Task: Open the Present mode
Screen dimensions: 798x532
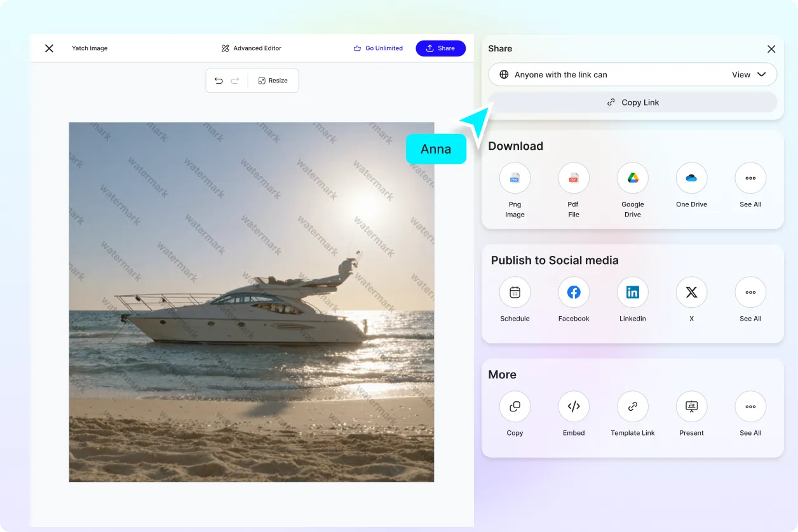Action: 691,406
